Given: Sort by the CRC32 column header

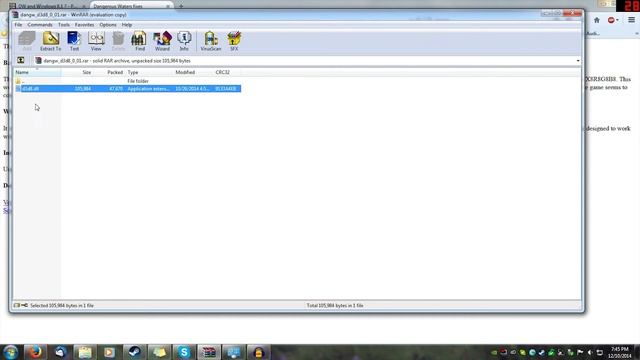Looking at the screenshot, I should click(x=227, y=72).
